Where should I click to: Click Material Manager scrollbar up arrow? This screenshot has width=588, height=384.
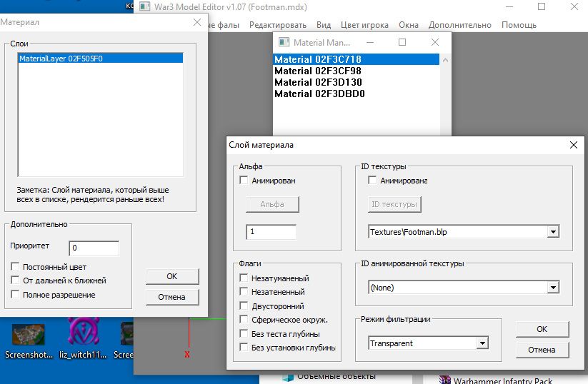[445, 60]
